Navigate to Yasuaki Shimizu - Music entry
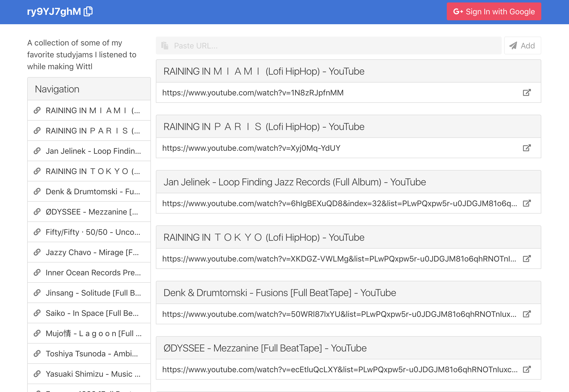 (89, 374)
